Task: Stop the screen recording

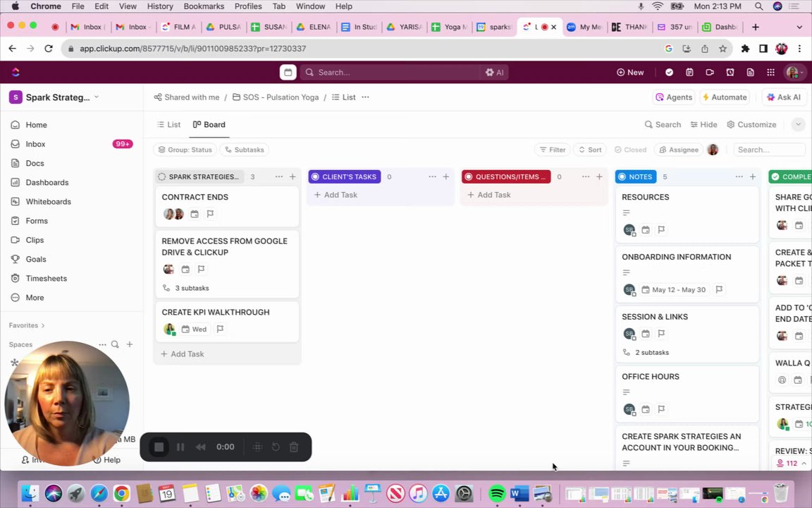Action: coord(159,447)
